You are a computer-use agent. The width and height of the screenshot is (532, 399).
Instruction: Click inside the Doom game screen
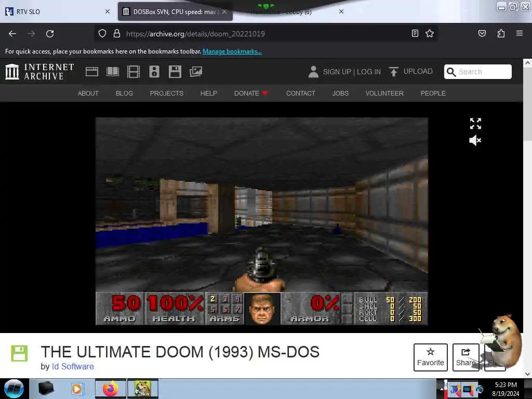click(262, 221)
